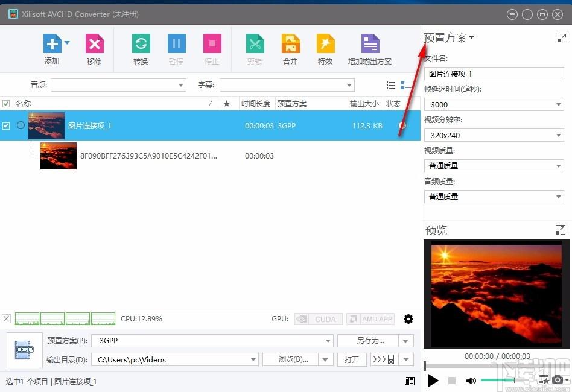Open the 输出目录 path dropdown

pyautogui.click(x=175, y=359)
